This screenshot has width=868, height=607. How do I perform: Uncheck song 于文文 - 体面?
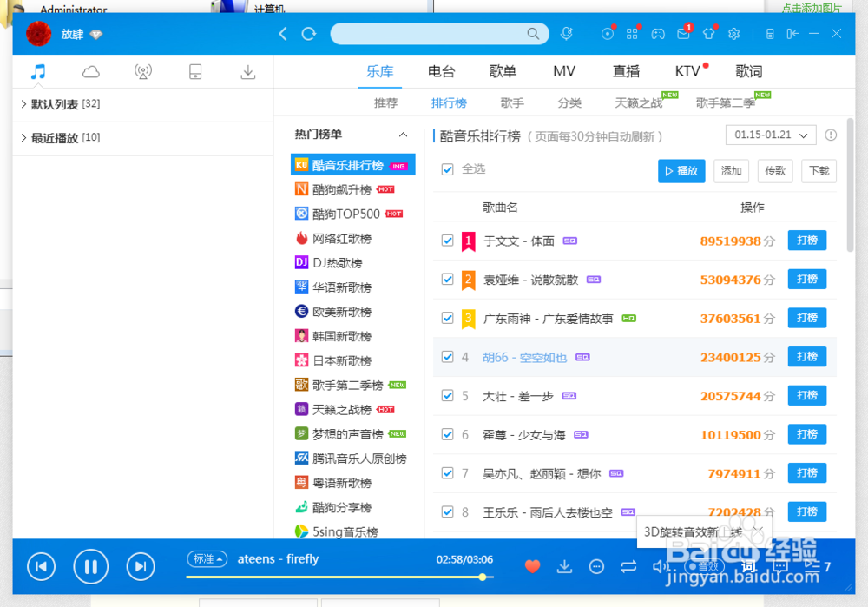pos(447,241)
